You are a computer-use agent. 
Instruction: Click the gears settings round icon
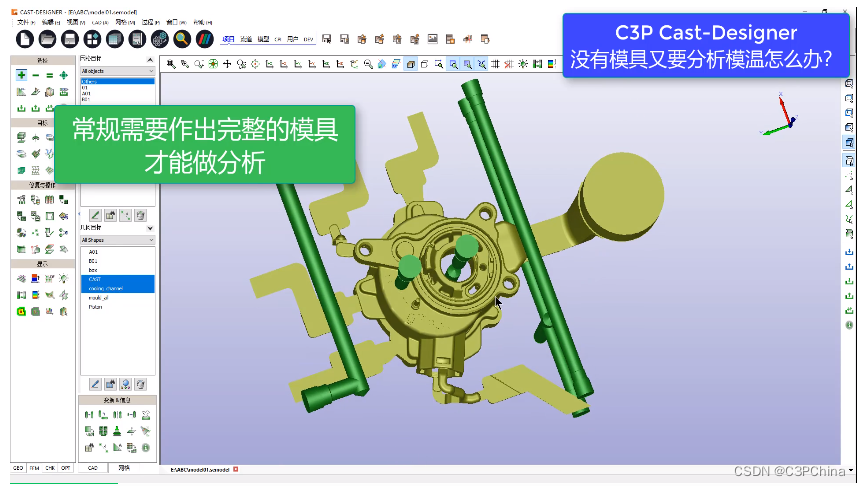click(x=160, y=39)
